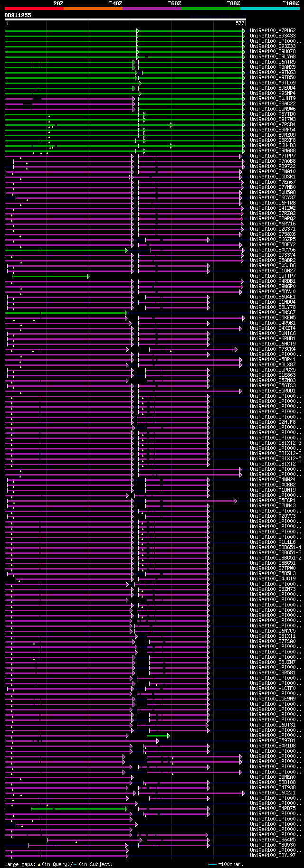Screen dimensions: 304x868
Task: Select label UniRef100_A7EA67
Action: (x=273, y=182)
